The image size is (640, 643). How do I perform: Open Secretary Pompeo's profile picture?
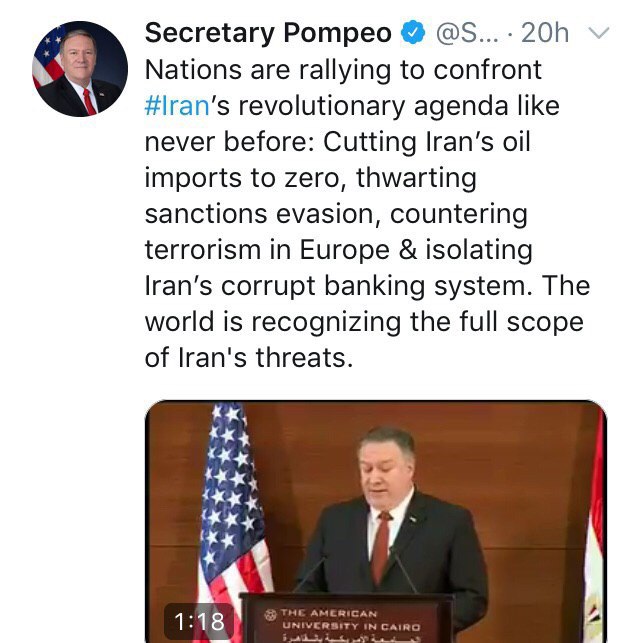[80, 68]
